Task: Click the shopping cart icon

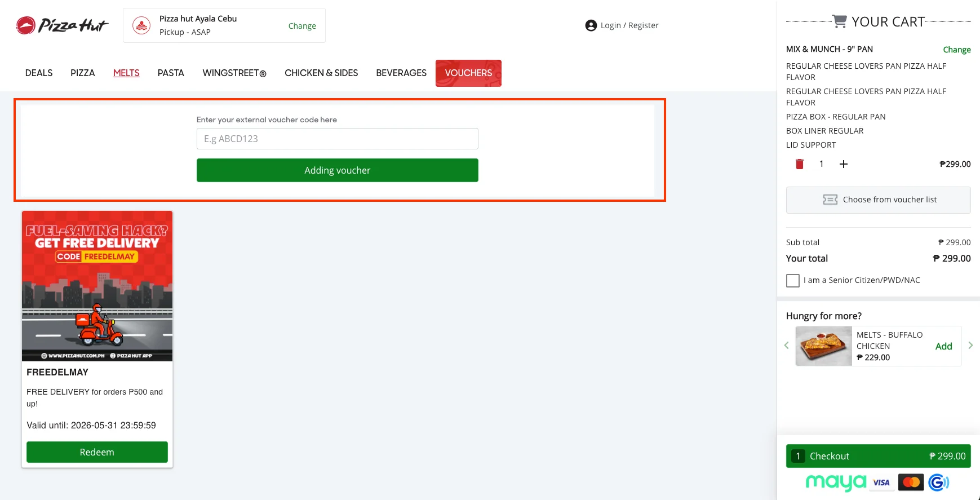Action: pyautogui.click(x=840, y=21)
